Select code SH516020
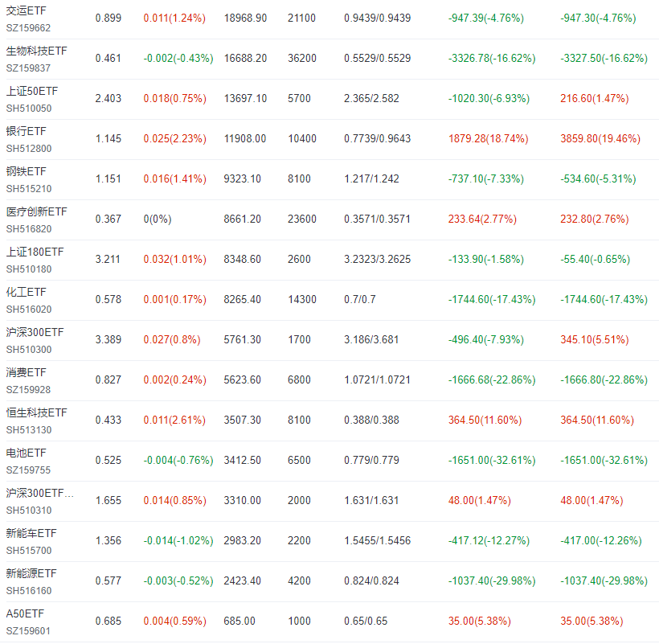The image size is (659, 644). point(29,310)
